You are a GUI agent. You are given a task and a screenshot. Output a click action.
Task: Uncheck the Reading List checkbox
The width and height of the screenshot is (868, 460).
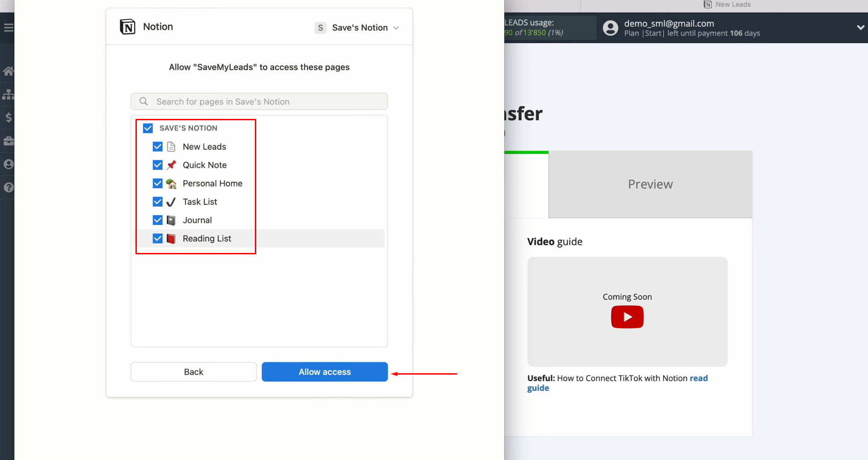pyautogui.click(x=158, y=238)
